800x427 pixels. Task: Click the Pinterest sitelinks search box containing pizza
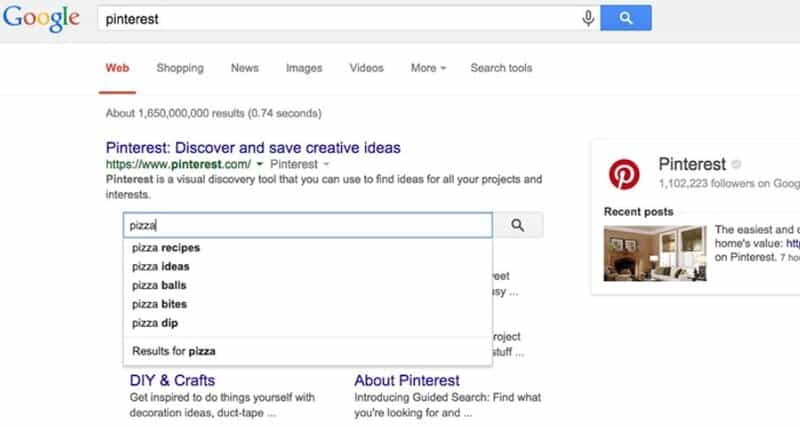coord(308,226)
